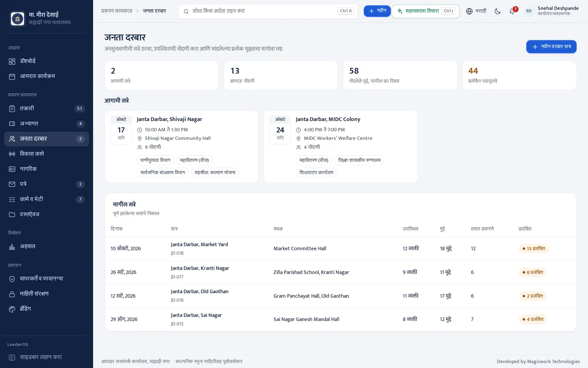Click the नवीन button in header
Screen dimensions: 588x368
pos(377,11)
